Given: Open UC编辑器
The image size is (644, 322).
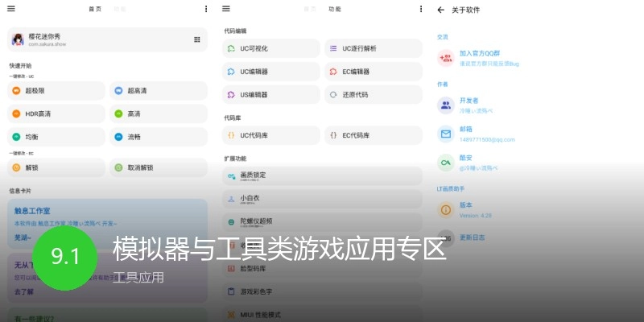Looking at the screenshot, I should point(271,72).
